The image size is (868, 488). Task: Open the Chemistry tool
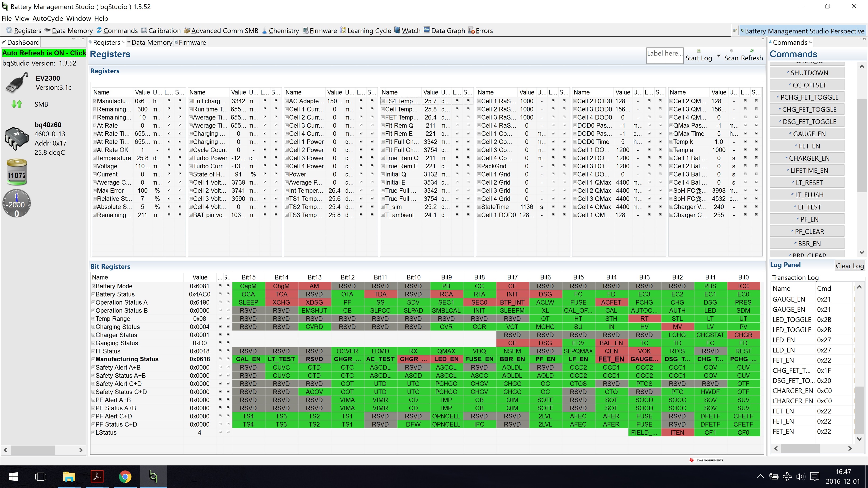[x=280, y=31]
